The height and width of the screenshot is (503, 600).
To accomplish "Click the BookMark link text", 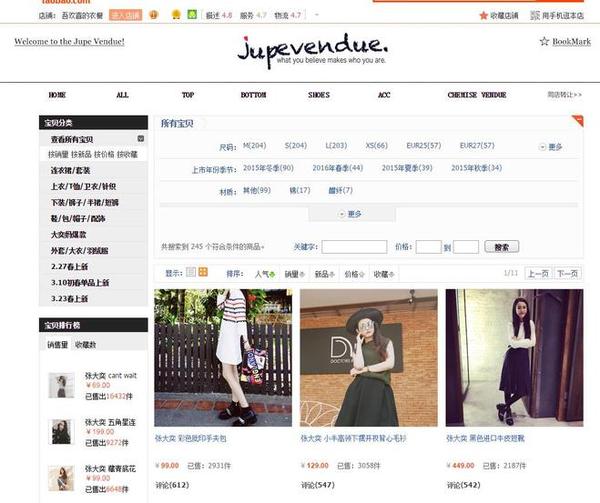I will [x=571, y=41].
